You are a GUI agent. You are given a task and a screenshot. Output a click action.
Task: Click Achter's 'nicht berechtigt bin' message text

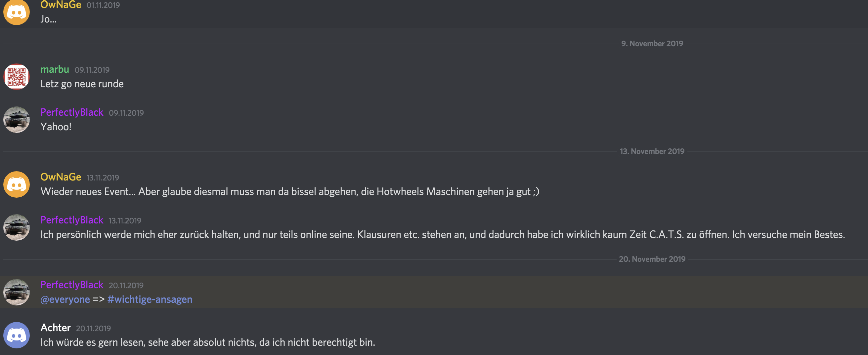pos(207,342)
